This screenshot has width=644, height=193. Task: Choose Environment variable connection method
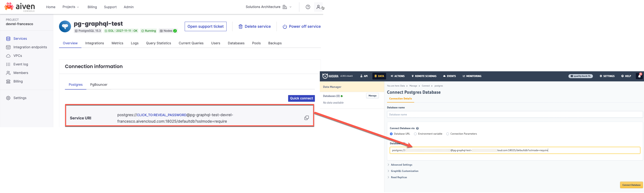415,134
